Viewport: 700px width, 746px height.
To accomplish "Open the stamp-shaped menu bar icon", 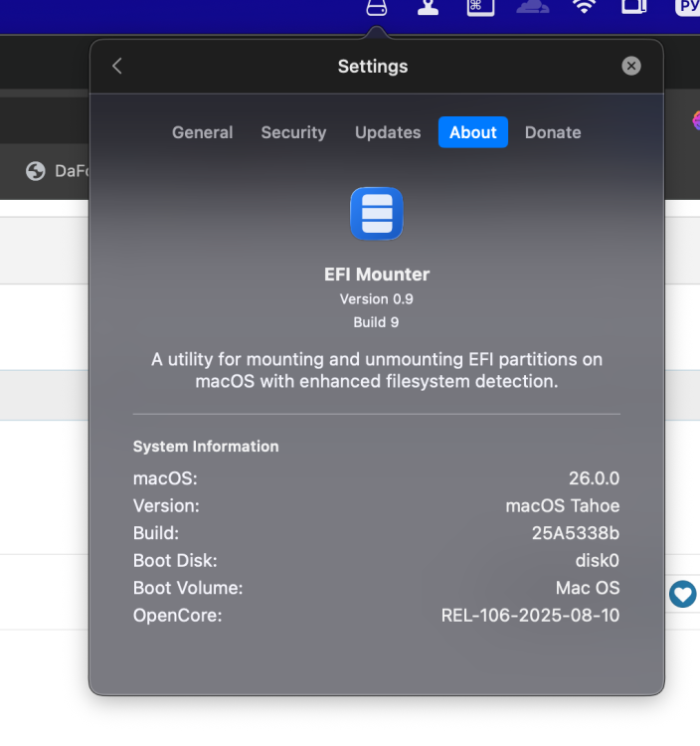I will (x=428, y=8).
